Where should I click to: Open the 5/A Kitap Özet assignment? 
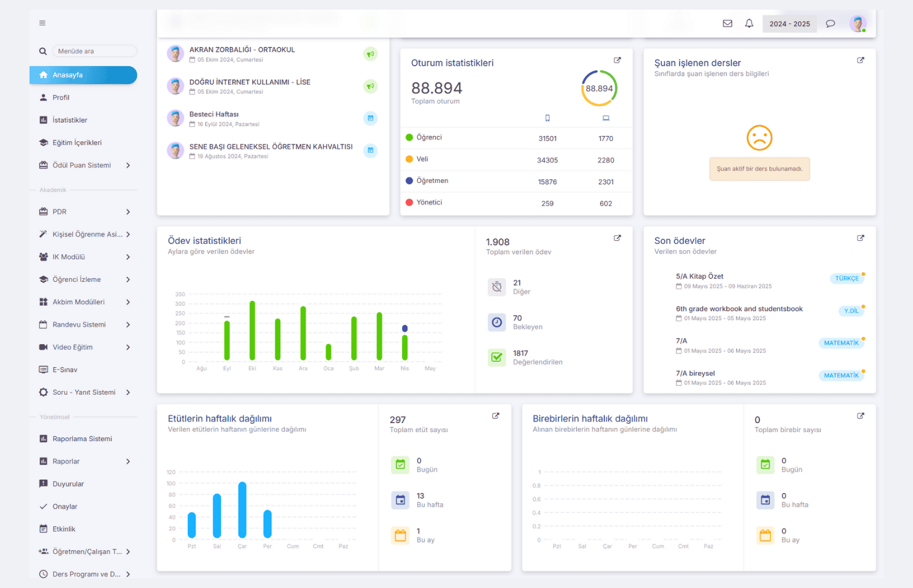tap(699, 277)
